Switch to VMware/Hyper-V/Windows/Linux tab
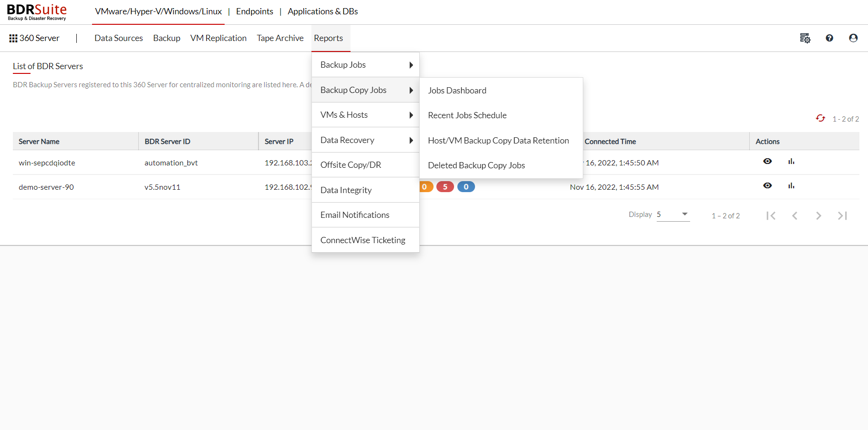Viewport: 868px width, 430px height. click(x=158, y=11)
